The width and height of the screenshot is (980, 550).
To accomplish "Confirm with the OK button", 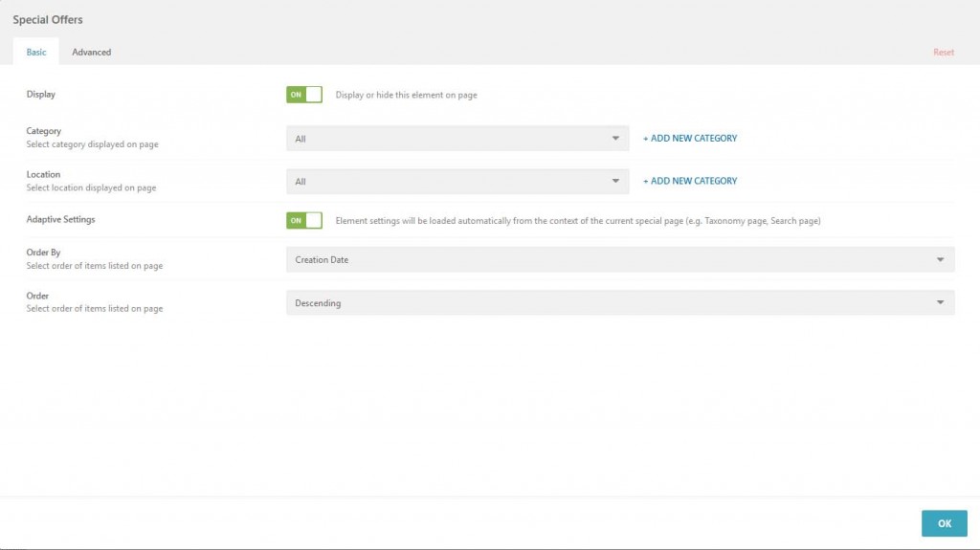I will click(x=944, y=523).
